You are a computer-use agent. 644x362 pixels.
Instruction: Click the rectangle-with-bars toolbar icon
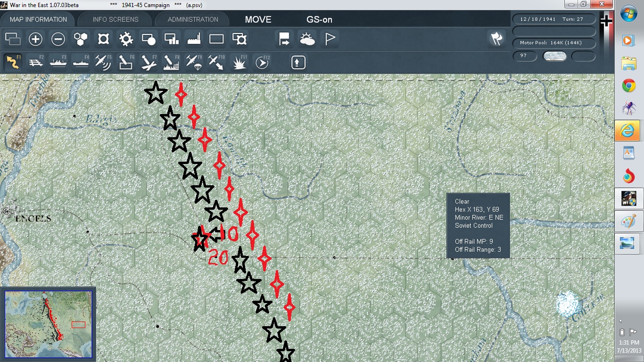[171, 39]
